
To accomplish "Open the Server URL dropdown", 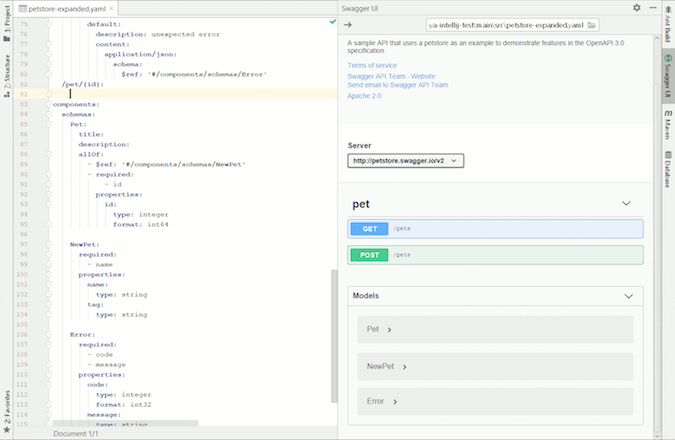I will pyautogui.click(x=406, y=160).
